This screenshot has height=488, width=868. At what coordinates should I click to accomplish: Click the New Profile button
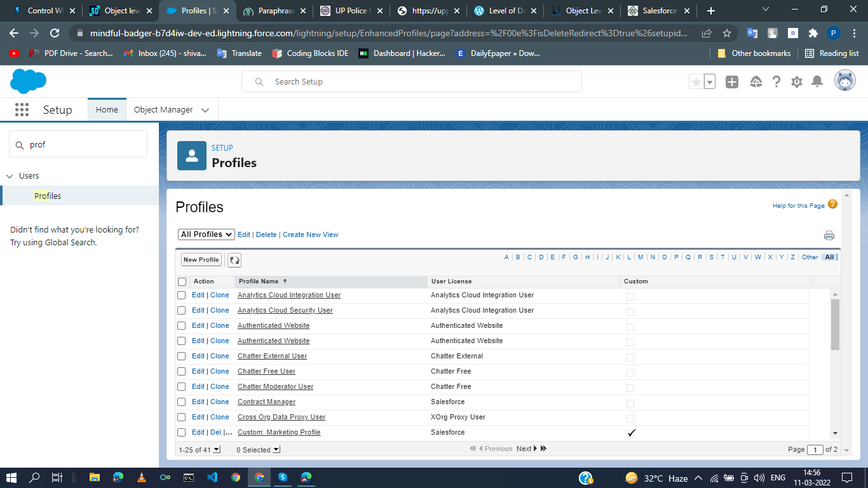(201, 260)
